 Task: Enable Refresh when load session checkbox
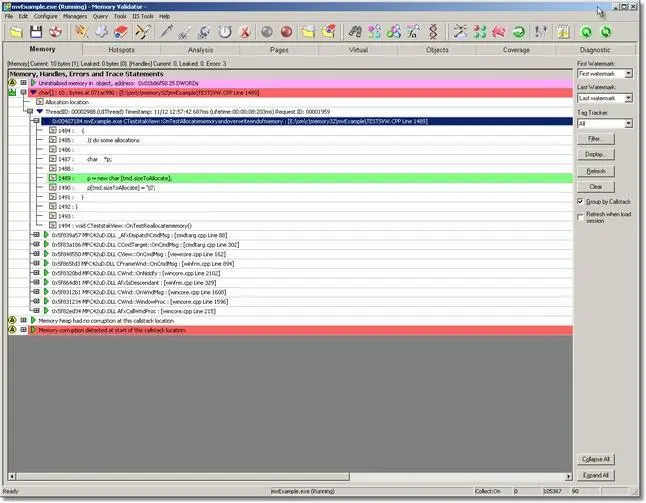[580, 217]
